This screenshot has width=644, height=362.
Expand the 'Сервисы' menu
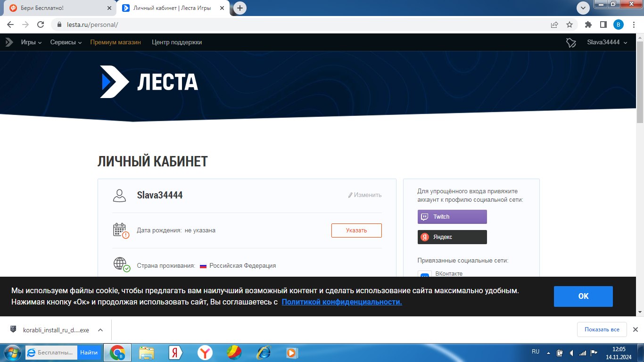[66, 42]
